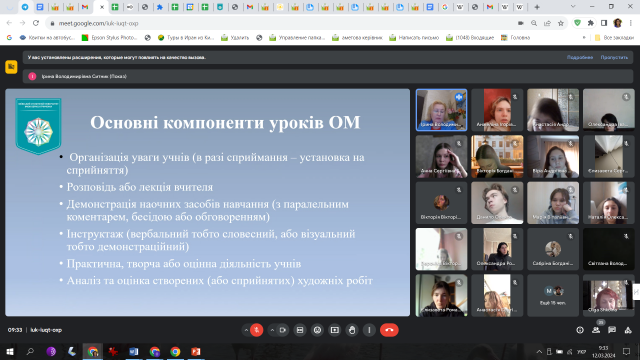Click the red leave call button

click(x=389, y=330)
